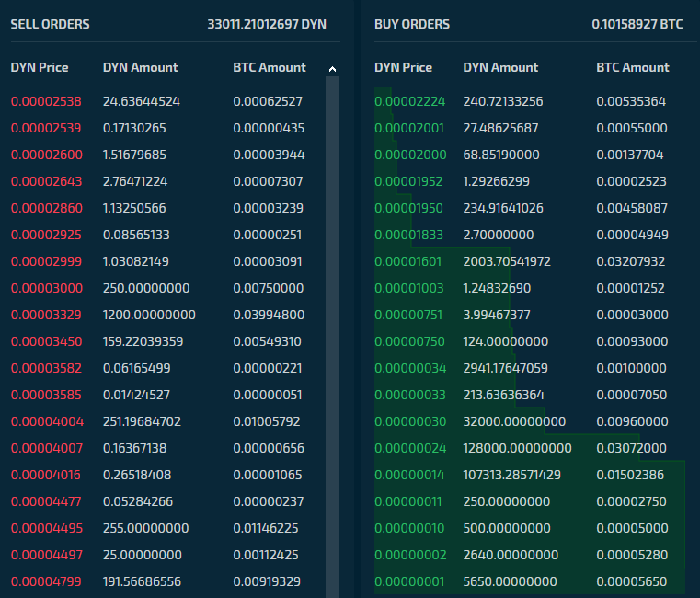
Task: Click buy BTC amount 0.03207932
Action: [631, 261]
